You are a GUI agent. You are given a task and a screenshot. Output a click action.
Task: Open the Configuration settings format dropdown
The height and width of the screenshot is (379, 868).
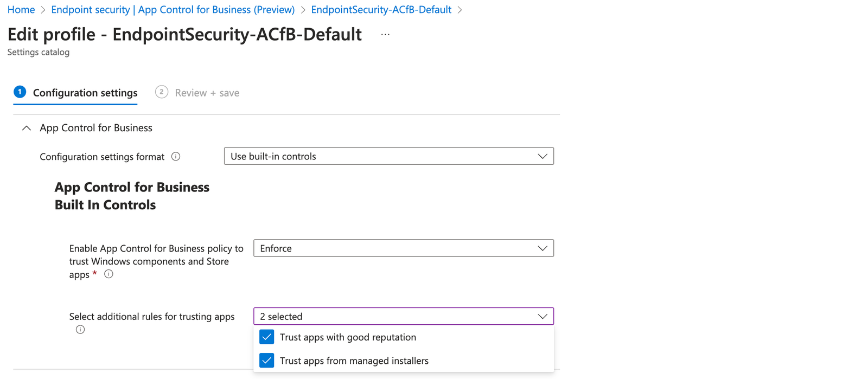(x=388, y=156)
